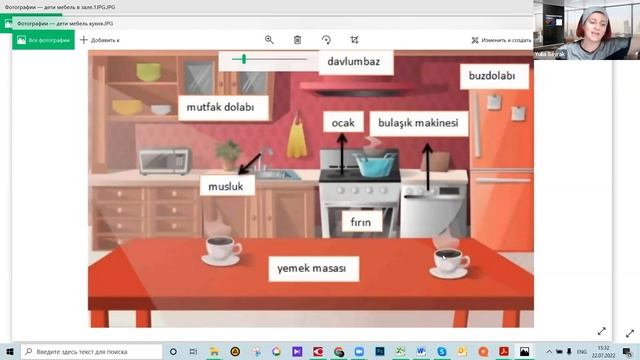Open the purple video editor icon on taskbar
This screenshot has height=360, width=640.
[297, 351]
